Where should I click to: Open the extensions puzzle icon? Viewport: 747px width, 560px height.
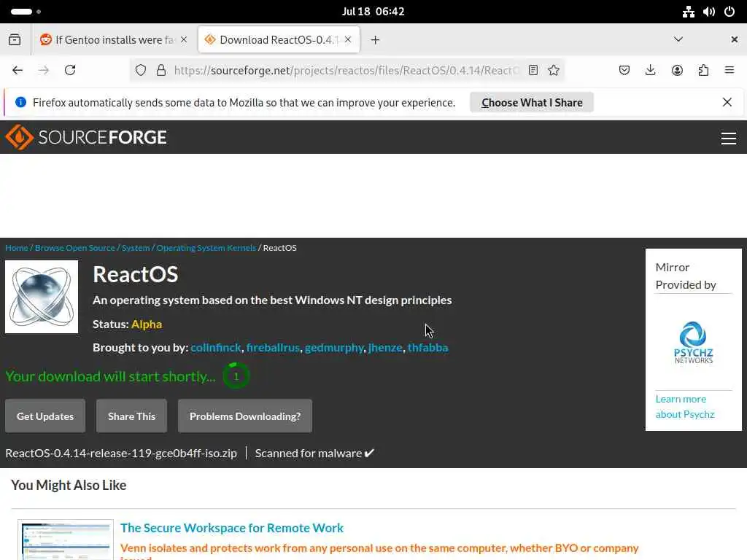[x=703, y=71]
